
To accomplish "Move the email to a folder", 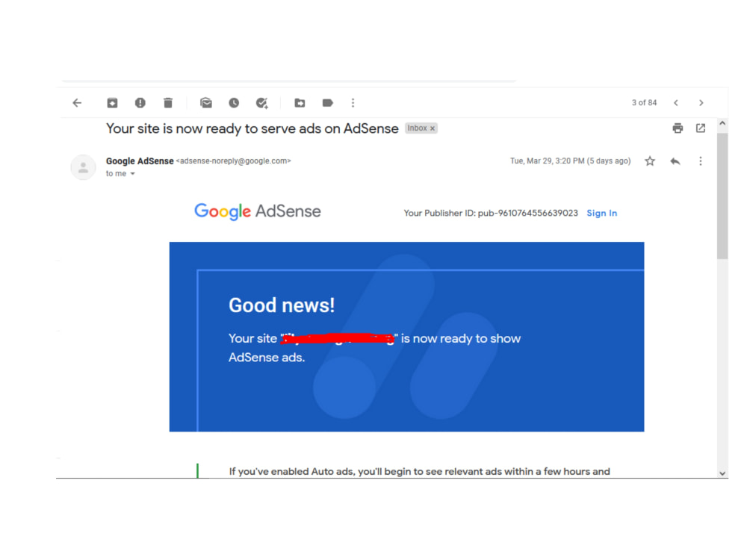I will [x=300, y=103].
